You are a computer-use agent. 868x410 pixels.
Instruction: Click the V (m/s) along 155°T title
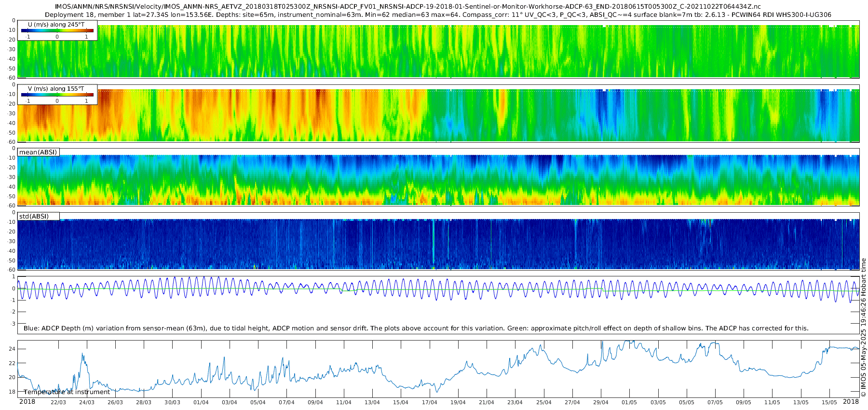[56, 89]
